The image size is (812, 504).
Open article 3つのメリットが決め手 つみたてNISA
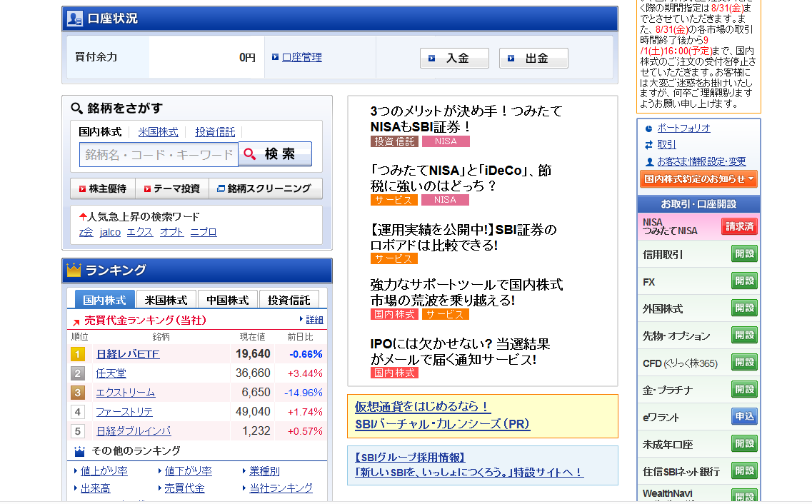click(x=466, y=119)
